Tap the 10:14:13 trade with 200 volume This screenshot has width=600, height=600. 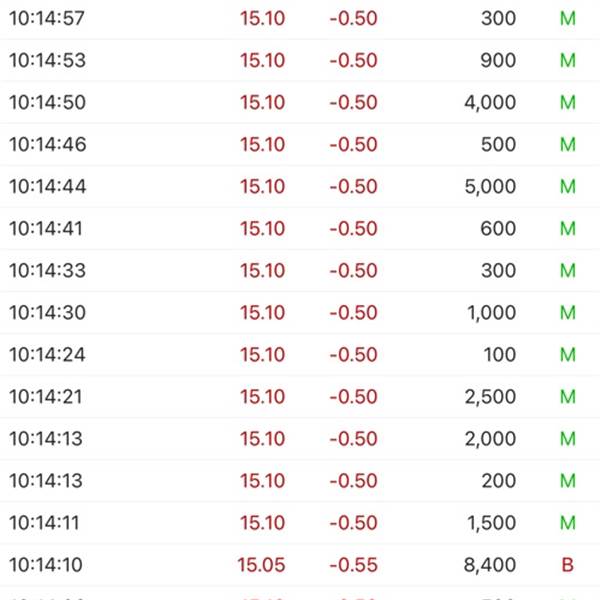pyautogui.click(x=300, y=481)
